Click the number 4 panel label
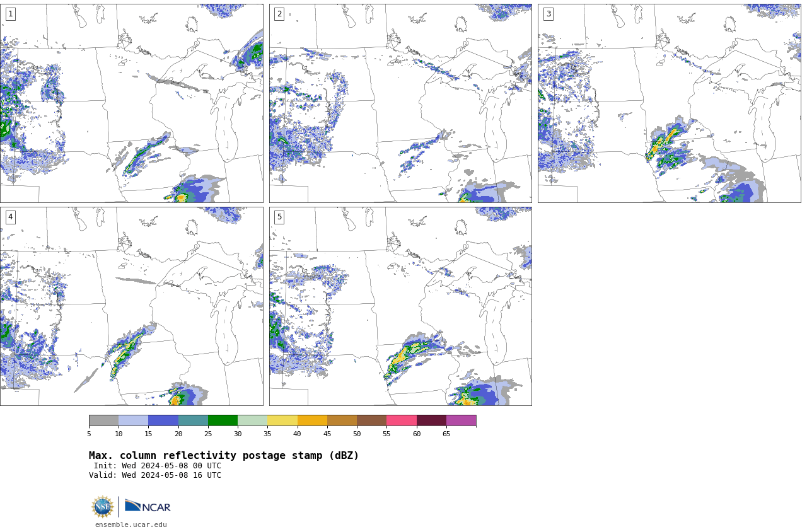Viewport: 807px width, 532px height. click(x=10, y=217)
